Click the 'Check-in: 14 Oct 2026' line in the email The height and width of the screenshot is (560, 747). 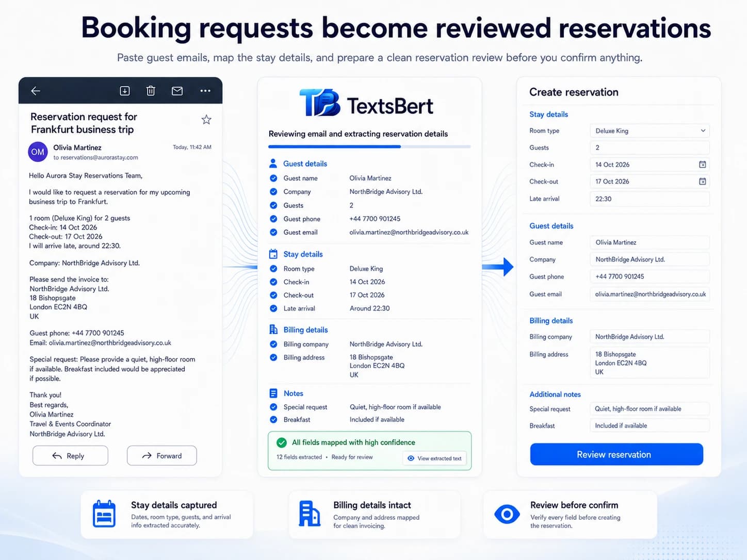(x=63, y=227)
